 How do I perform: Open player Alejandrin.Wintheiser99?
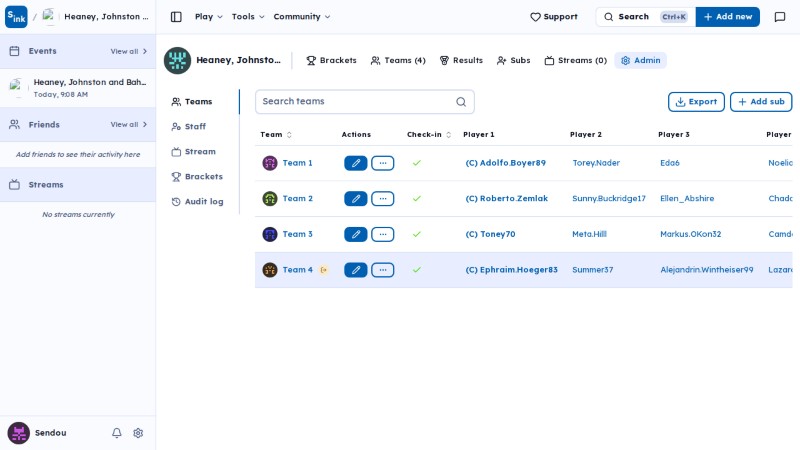click(x=707, y=270)
